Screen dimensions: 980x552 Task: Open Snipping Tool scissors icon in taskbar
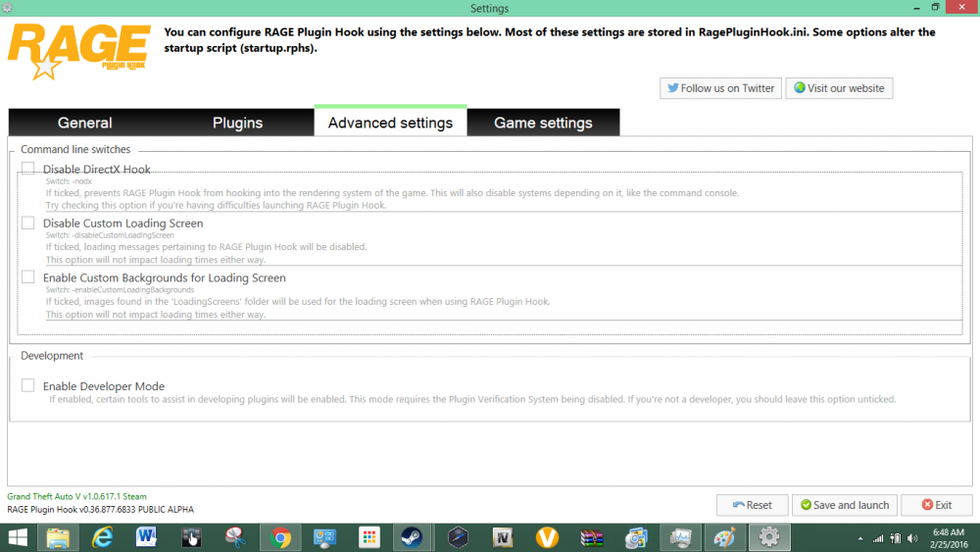tap(235, 537)
